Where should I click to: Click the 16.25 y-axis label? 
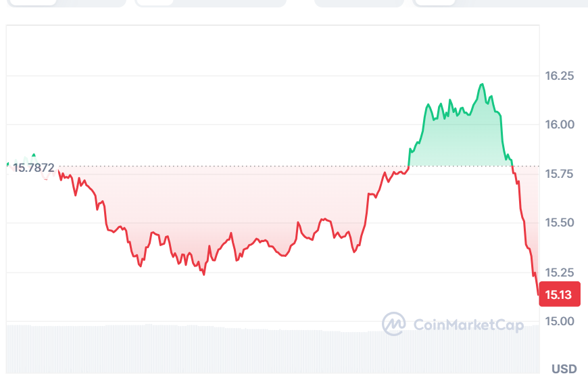click(x=560, y=76)
